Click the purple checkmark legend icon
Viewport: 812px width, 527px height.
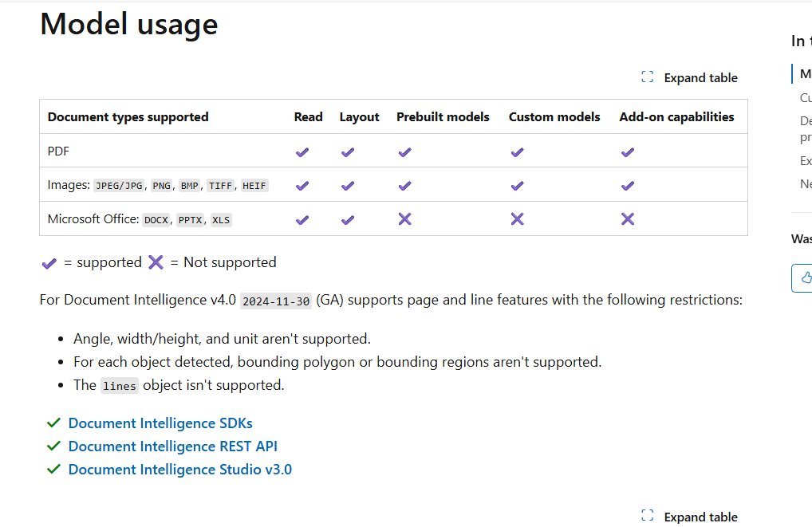click(49, 263)
